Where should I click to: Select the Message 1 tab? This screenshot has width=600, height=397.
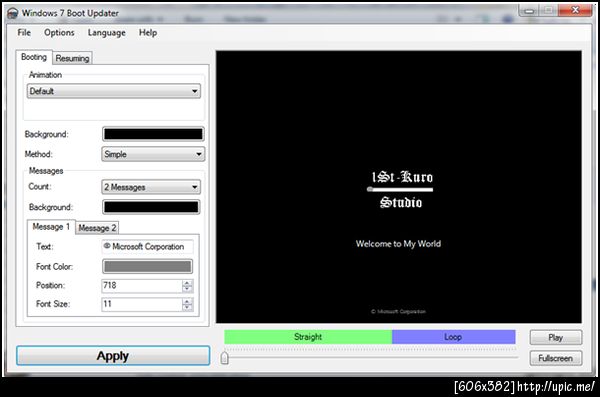[51, 227]
